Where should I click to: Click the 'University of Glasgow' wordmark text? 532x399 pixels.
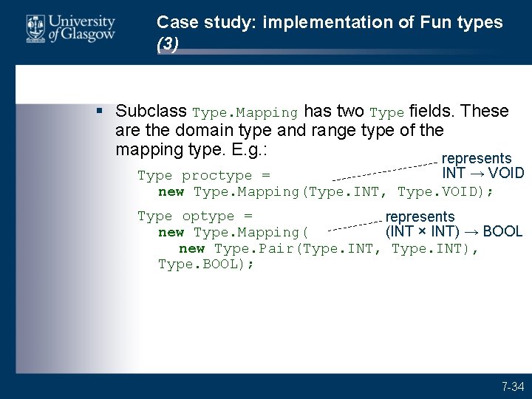click(x=82, y=29)
